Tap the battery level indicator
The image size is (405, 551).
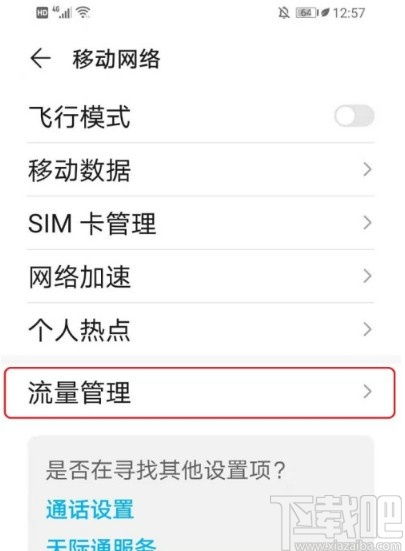[307, 13]
